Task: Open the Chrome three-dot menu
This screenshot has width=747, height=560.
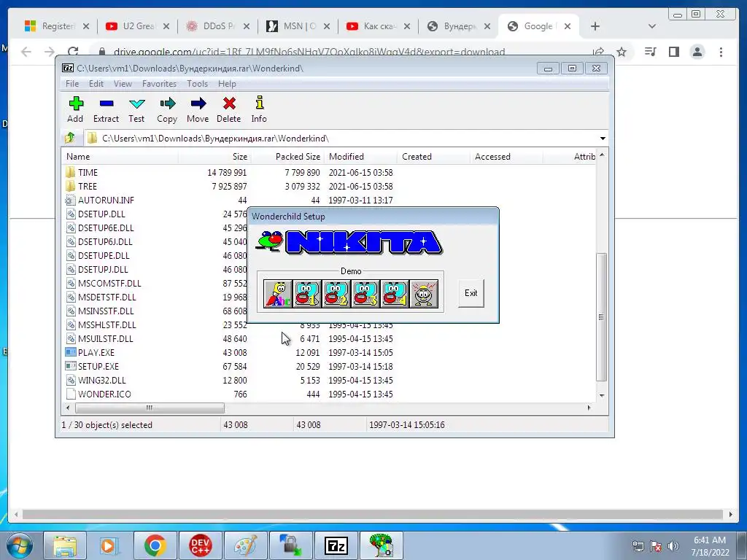Action: (x=721, y=52)
